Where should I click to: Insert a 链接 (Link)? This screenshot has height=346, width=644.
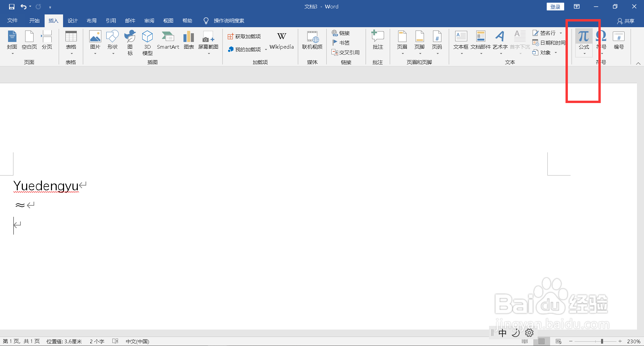(341, 33)
